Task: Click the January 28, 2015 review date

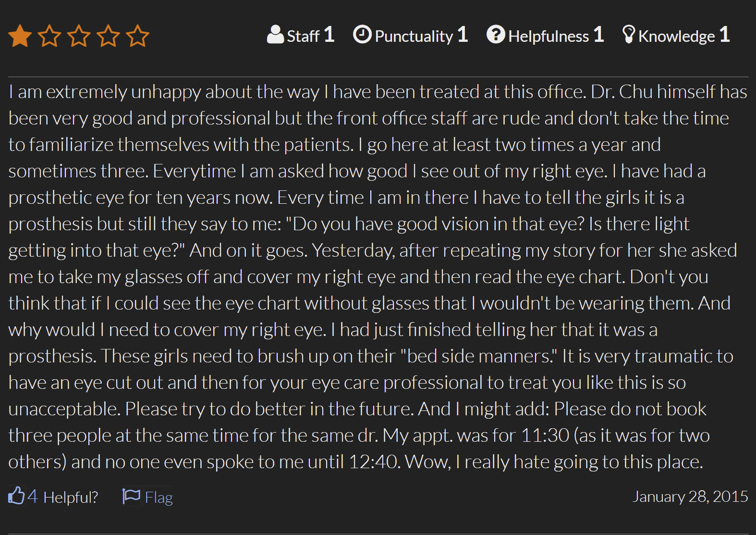Action: tap(690, 497)
